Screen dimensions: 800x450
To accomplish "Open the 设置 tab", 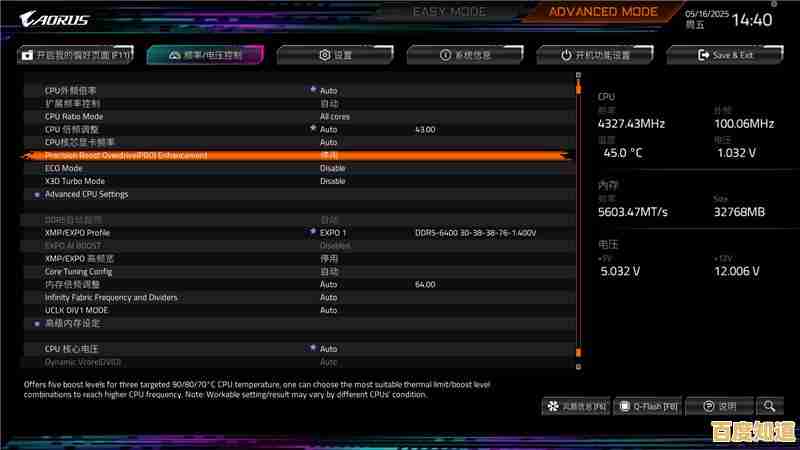I will click(335, 55).
